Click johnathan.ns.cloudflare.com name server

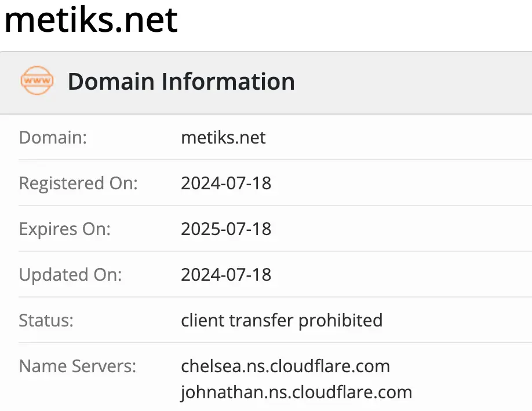coord(296,392)
